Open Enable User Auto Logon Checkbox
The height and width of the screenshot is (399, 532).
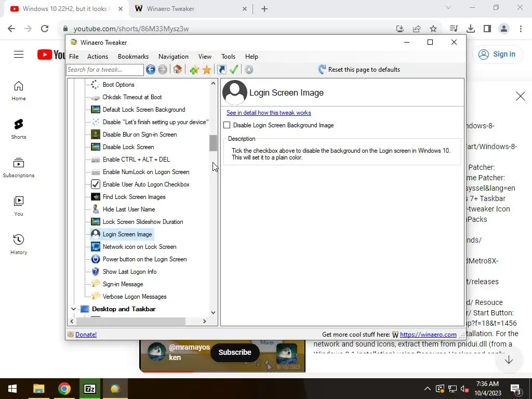[x=146, y=184]
